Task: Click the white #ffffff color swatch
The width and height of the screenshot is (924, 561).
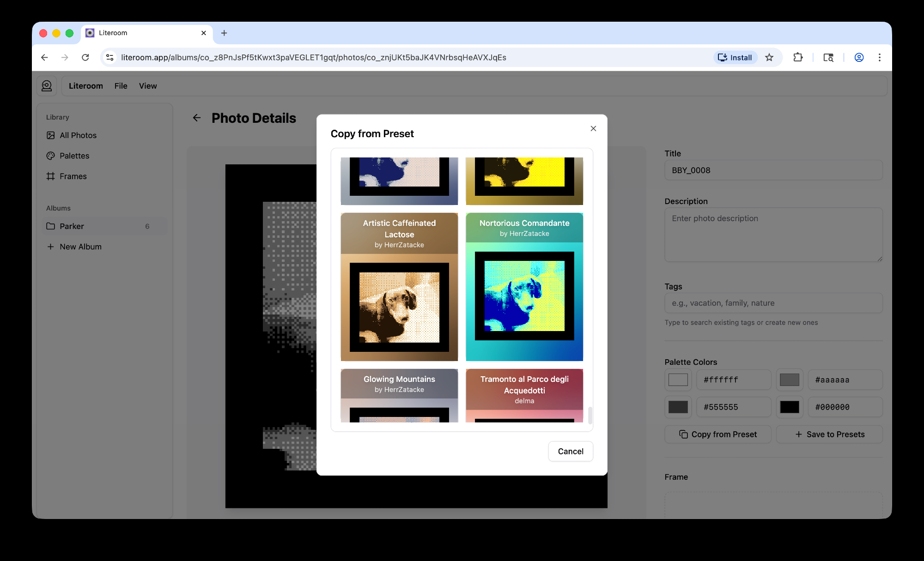Action: pyautogui.click(x=678, y=380)
